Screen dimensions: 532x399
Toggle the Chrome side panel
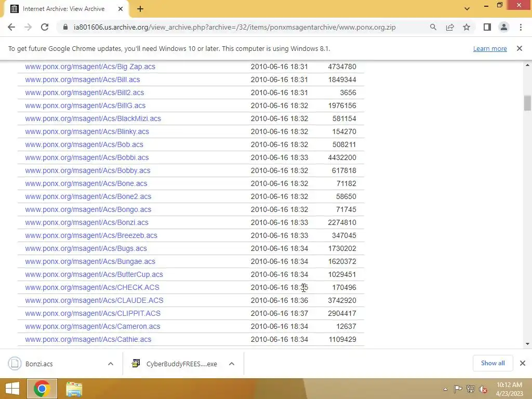click(487, 27)
